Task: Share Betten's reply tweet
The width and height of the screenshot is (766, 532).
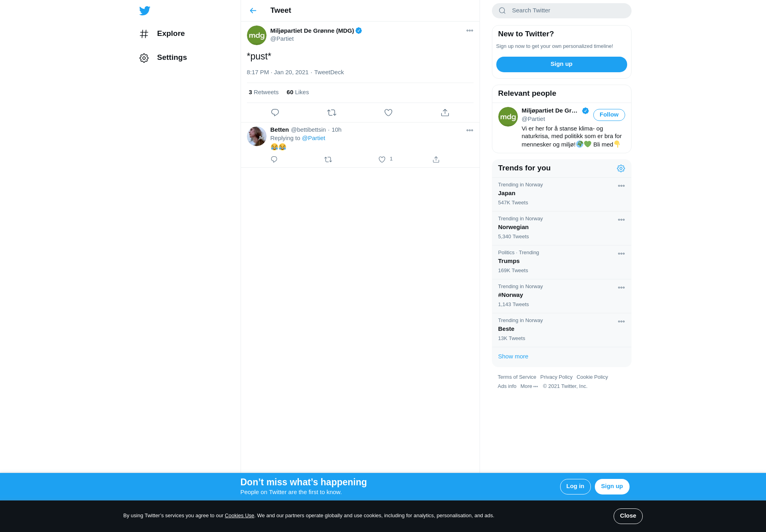Action: (436, 159)
